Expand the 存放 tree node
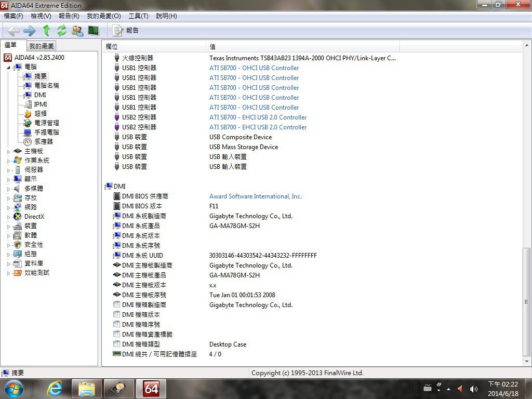532x399 pixels. tap(8, 198)
